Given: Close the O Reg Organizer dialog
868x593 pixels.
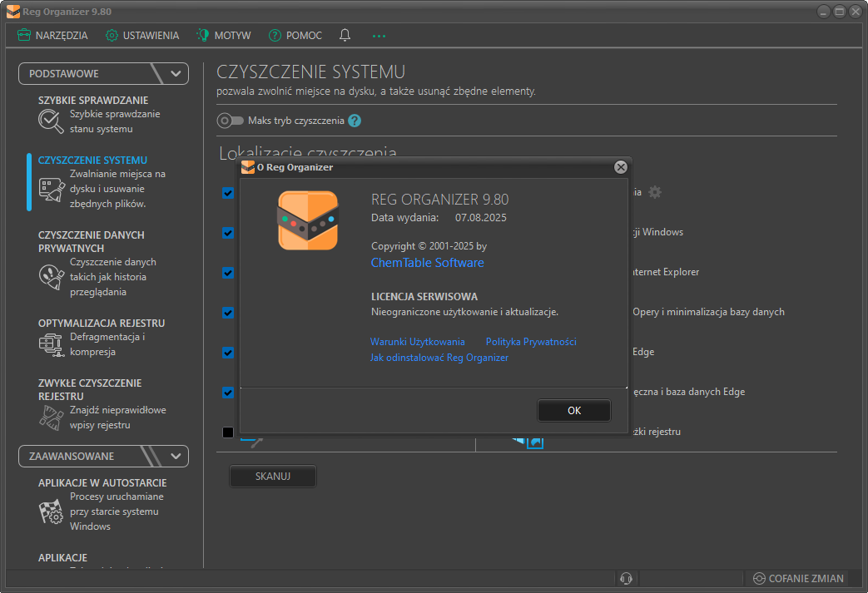Looking at the screenshot, I should (x=621, y=167).
